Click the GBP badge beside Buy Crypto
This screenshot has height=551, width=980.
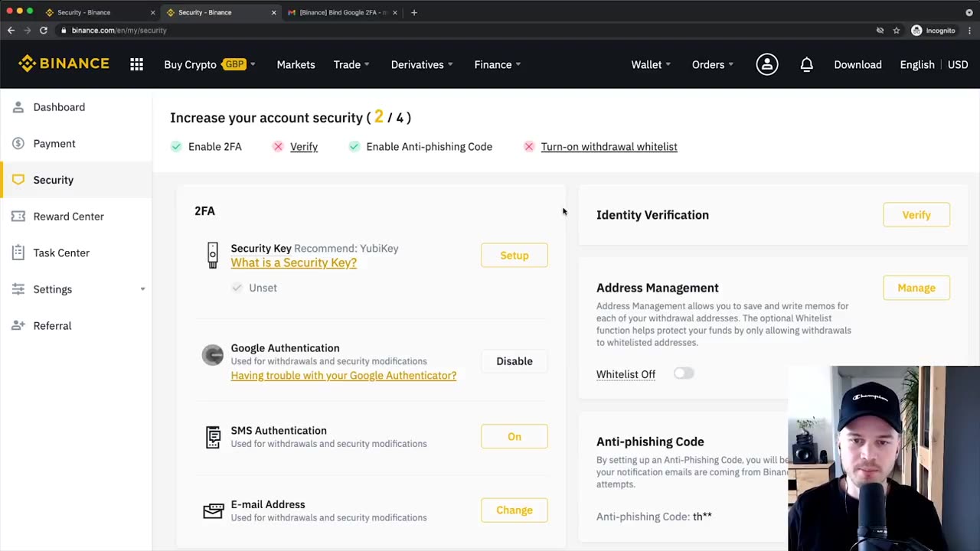point(234,64)
